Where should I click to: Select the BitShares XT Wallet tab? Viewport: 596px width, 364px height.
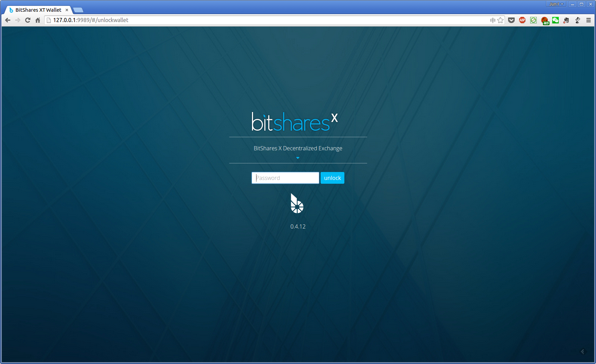tap(38, 10)
